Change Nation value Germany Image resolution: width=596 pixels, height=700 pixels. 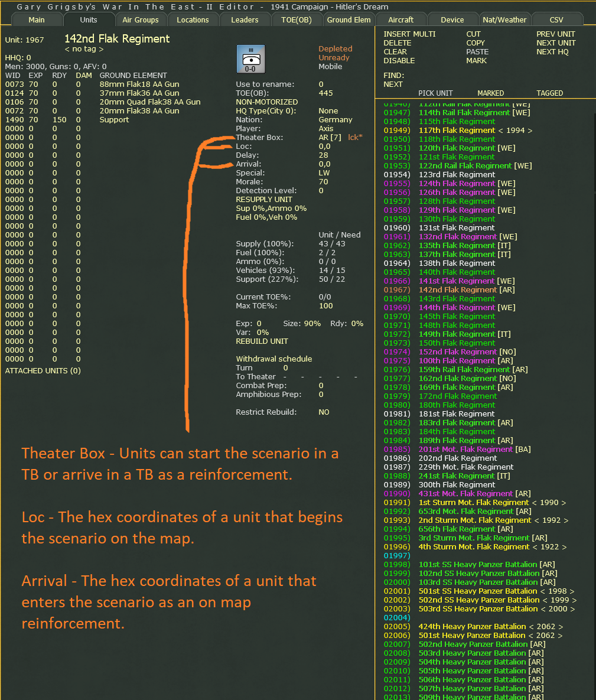coord(336,120)
